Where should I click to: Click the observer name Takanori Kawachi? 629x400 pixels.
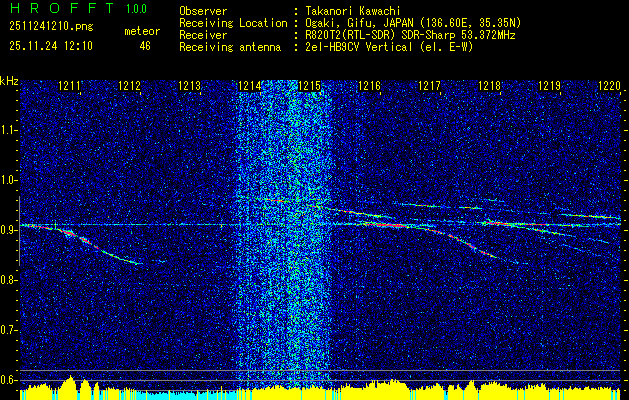point(353,11)
